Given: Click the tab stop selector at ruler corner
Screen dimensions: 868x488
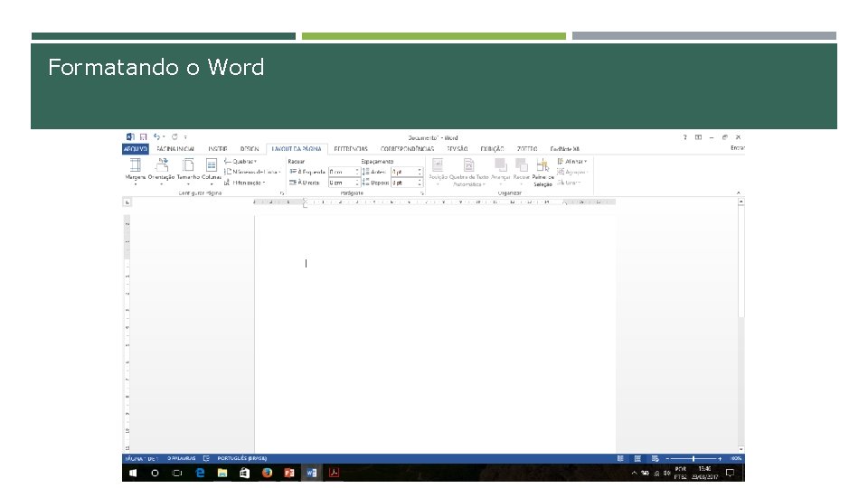Looking at the screenshot, I should [127, 202].
